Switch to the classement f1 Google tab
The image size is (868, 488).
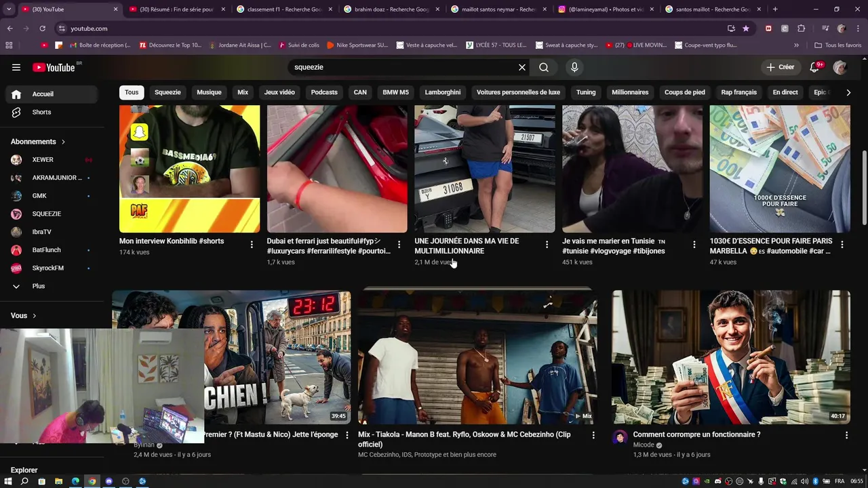tap(283, 9)
